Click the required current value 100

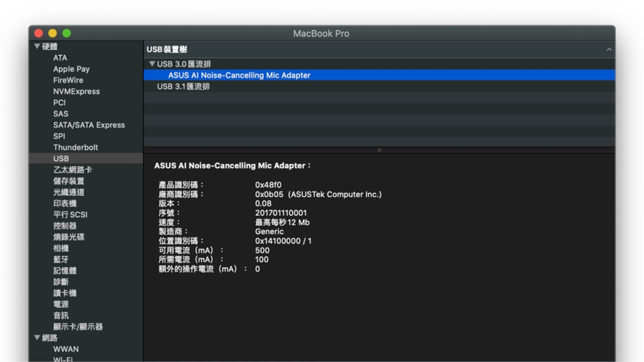click(x=261, y=260)
